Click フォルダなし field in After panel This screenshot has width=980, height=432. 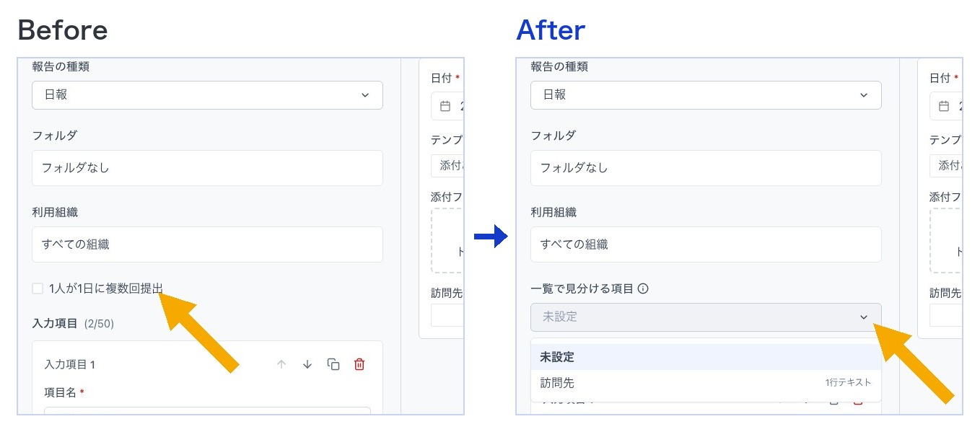click(706, 168)
